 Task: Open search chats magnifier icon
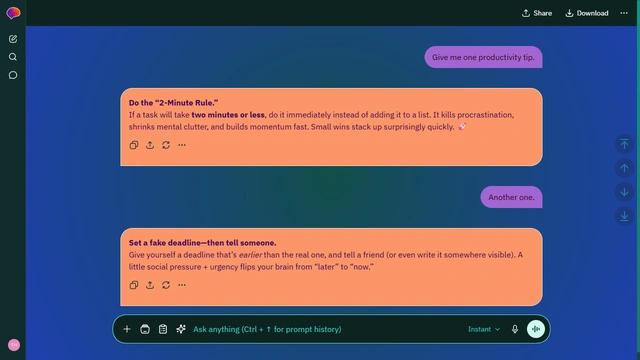pyautogui.click(x=13, y=57)
